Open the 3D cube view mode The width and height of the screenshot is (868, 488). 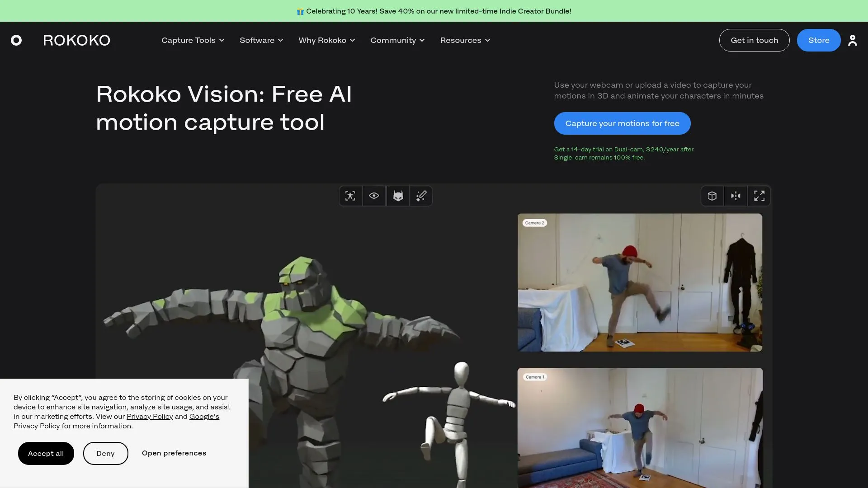click(x=712, y=196)
